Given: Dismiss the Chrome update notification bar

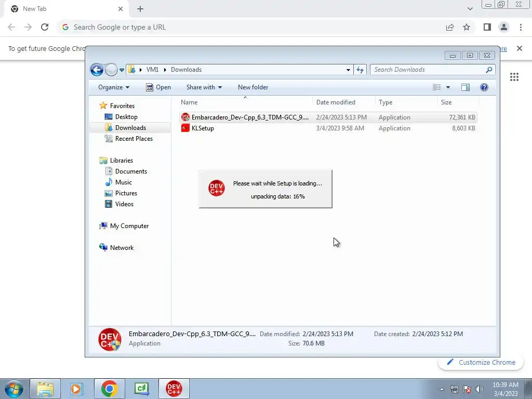Looking at the screenshot, I should [520, 48].
